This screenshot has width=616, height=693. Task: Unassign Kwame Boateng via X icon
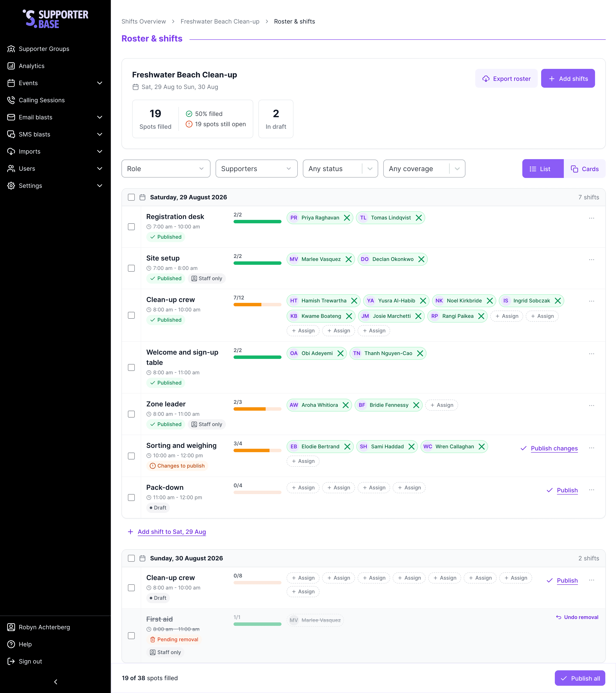click(349, 316)
